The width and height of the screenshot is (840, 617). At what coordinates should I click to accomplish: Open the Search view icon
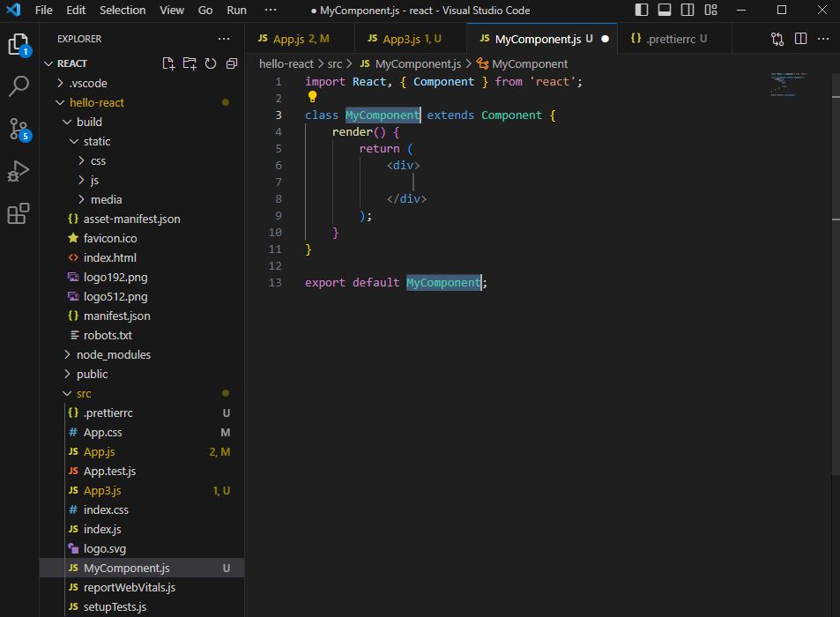coord(19,85)
